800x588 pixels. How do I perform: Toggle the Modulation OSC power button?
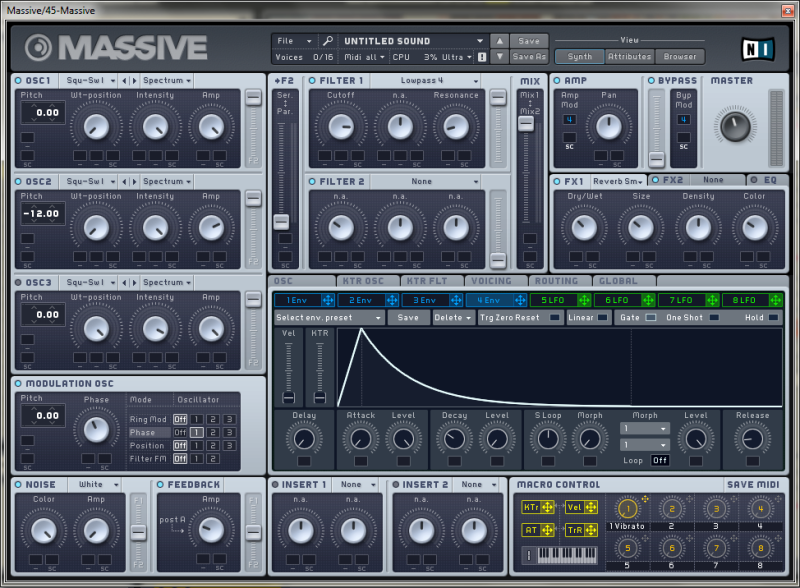click(18, 384)
